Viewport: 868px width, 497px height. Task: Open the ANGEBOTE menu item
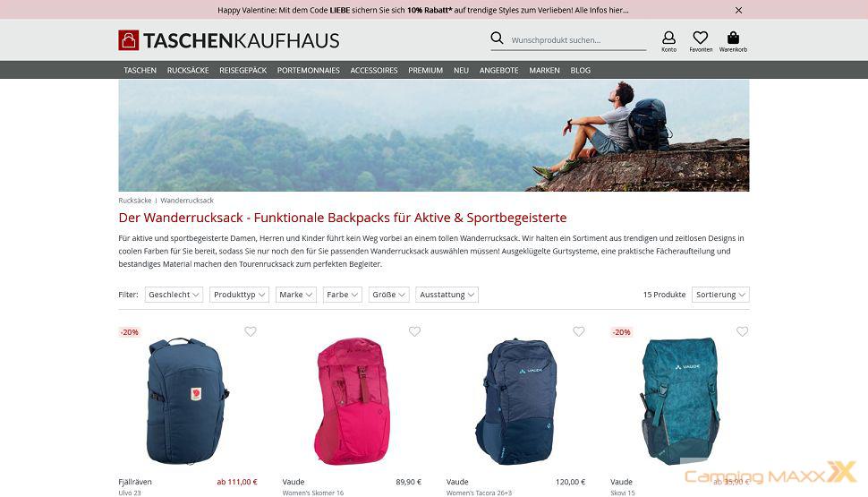click(498, 71)
